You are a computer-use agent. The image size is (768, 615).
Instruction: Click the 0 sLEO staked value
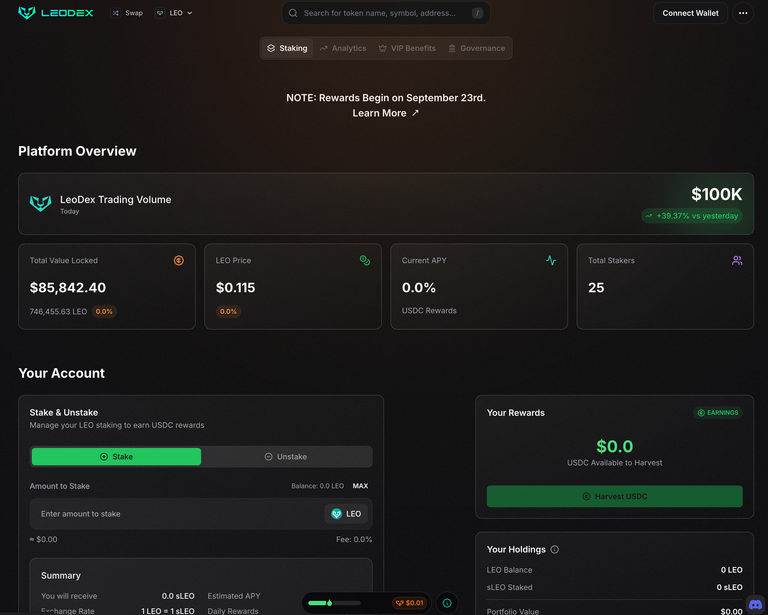[729, 587]
